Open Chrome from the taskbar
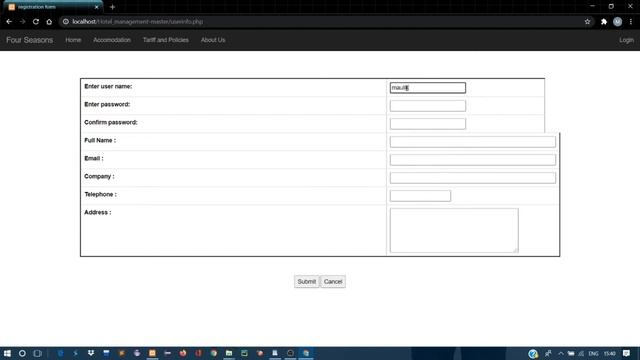This screenshot has height=360, width=640. 214,353
